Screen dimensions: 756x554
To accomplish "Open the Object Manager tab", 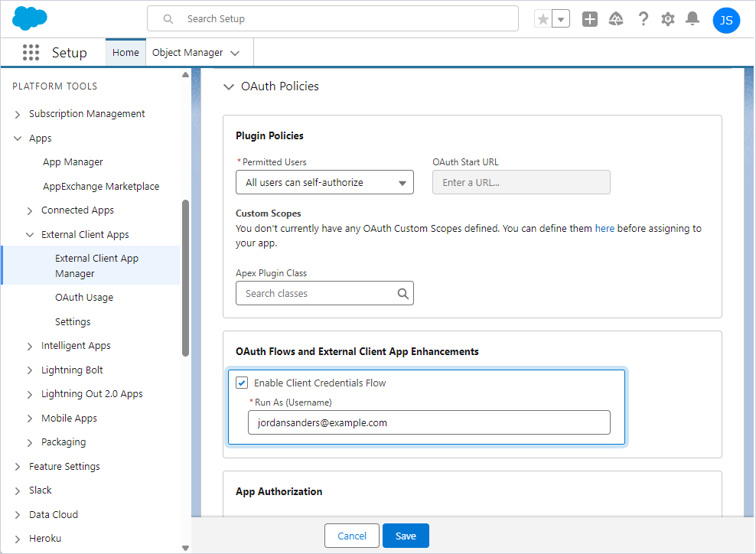I will [187, 52].
